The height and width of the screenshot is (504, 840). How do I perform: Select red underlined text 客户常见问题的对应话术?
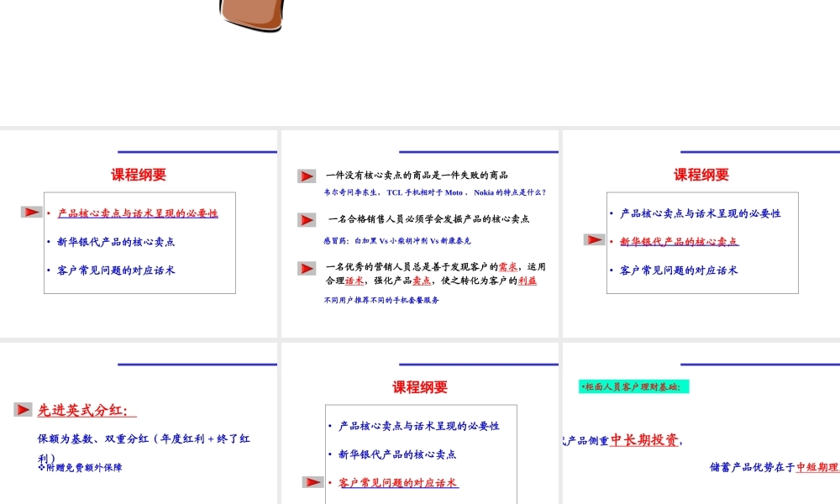click(398, 482)
